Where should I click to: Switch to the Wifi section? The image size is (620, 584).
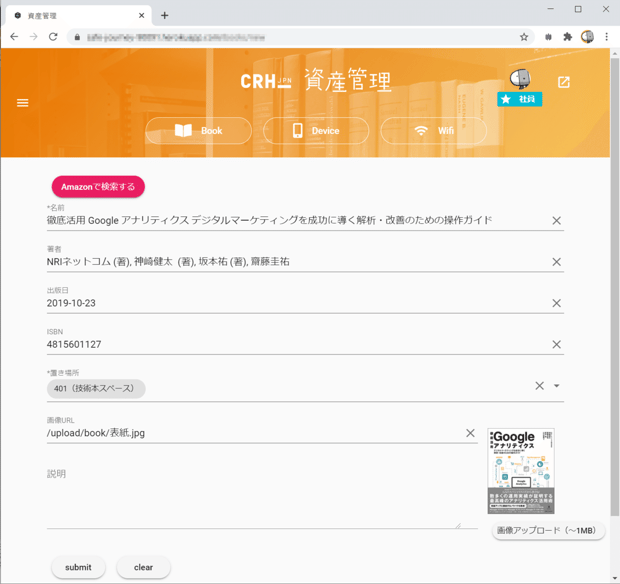tap(433, 130)
